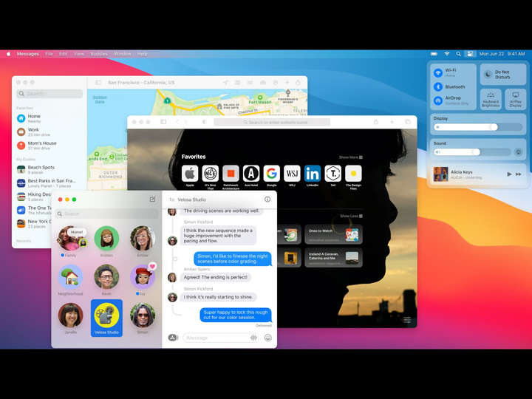The image size is (532, 399).
Task: Open the Window menu
Action: coord(123,54)
